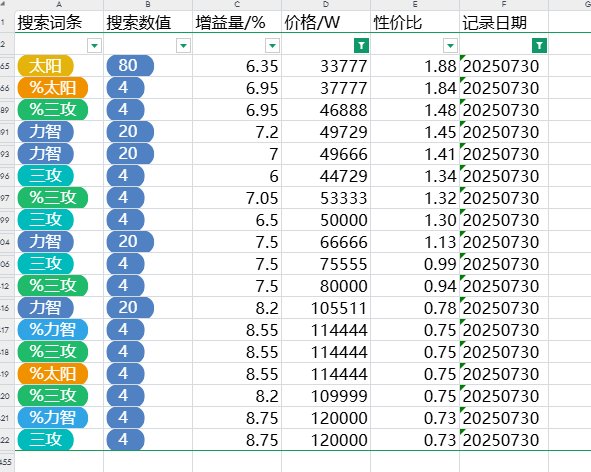
Task: Click the 性价比 cell 1.41
Action: pos(415,154)
